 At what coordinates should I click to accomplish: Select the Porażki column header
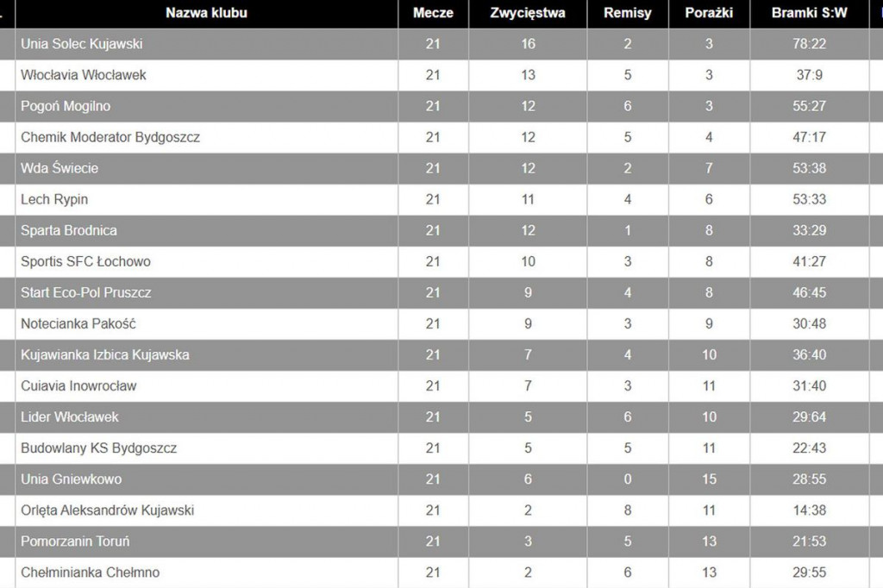click(709, 13)
